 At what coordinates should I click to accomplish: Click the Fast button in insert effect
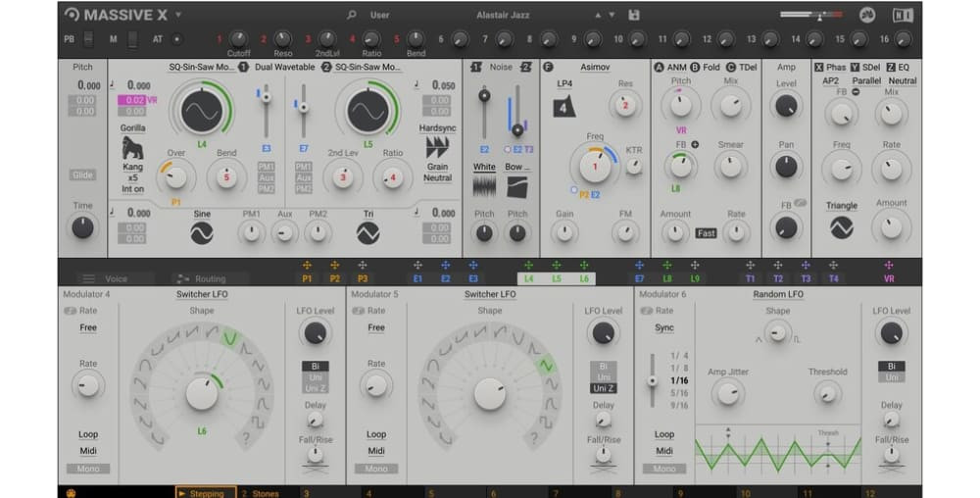pos(706,233)
